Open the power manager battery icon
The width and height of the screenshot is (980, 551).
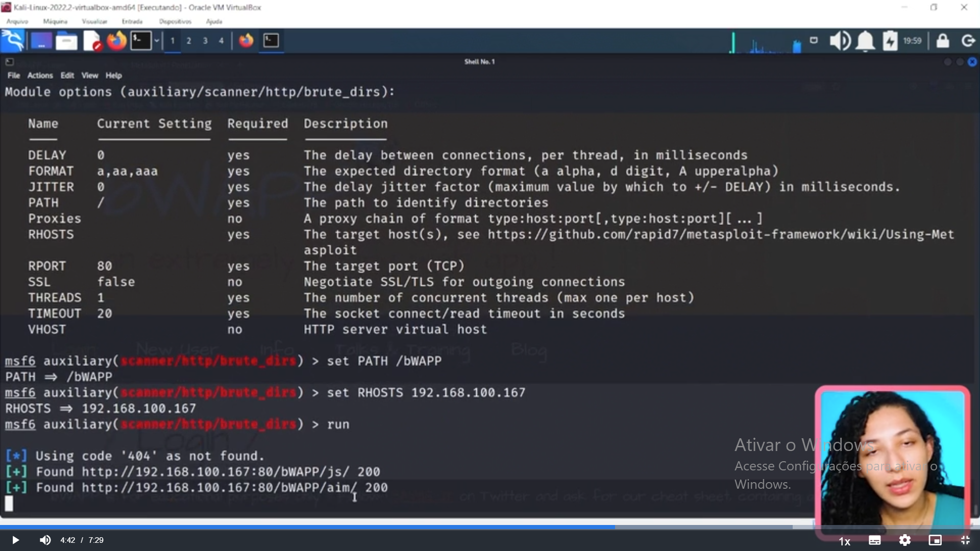point(890,41)
